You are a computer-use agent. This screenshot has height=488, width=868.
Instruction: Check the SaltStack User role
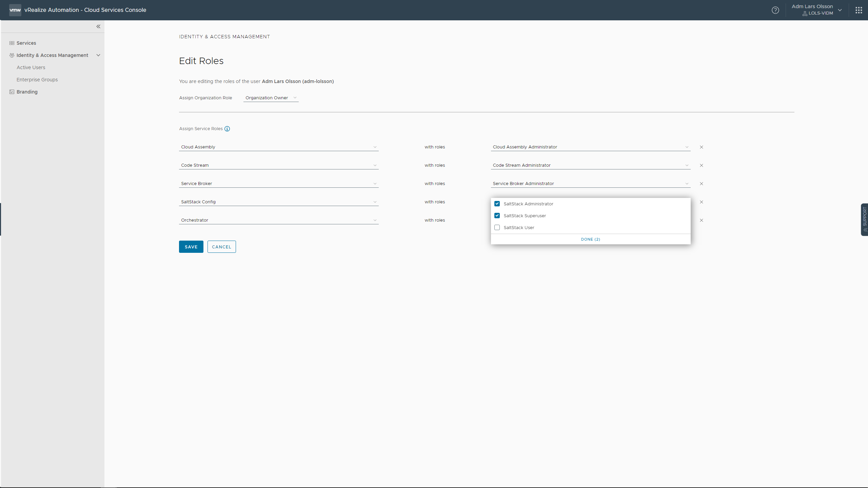(x=497, y=227)
